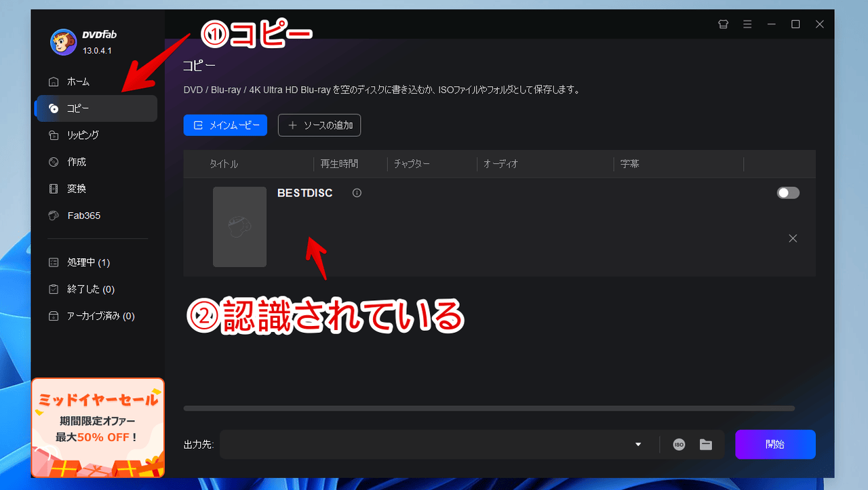
Task: Open archived (アーカイブ済み) tasks
Action: point(96,316)
